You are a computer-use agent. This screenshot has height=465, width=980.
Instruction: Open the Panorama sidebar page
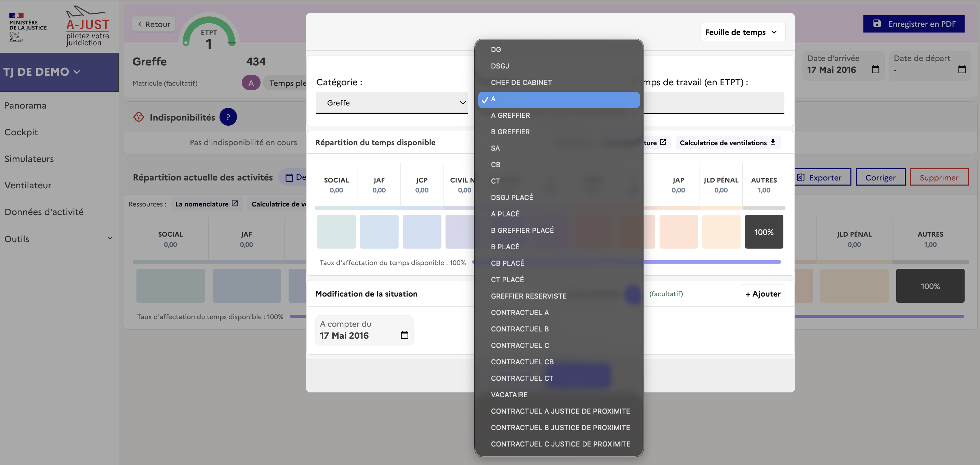pos(26,105)
